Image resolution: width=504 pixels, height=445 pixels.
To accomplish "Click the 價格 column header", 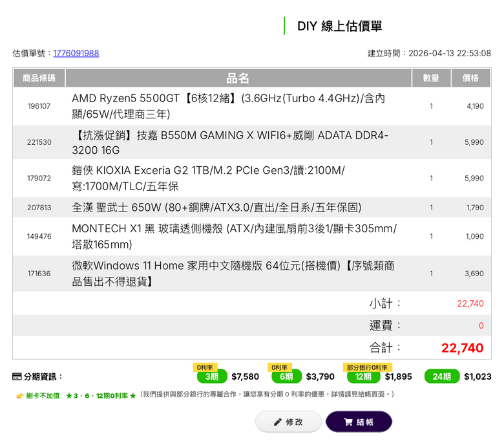I will [471, 78].
